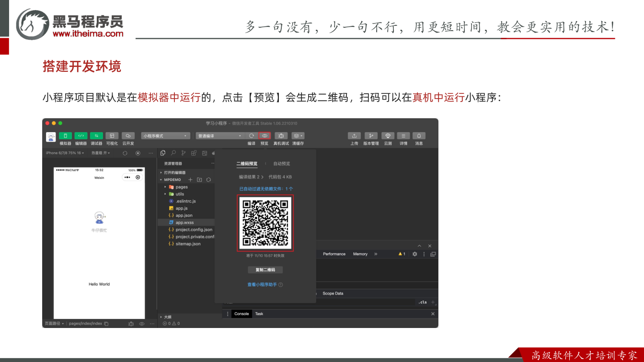This screenshot has height=362, width=644.
Task: Open the 热重载 hot reload dropdown
Action: coord(101,153)
